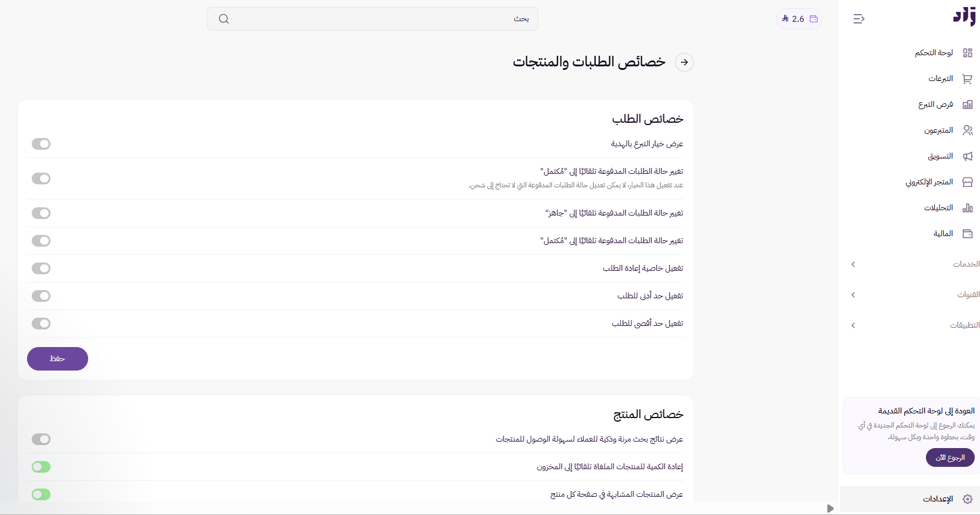Viewport: 980px width, 515px height.
Task: Click the Zid logo icon
Action: click(964, 16)
